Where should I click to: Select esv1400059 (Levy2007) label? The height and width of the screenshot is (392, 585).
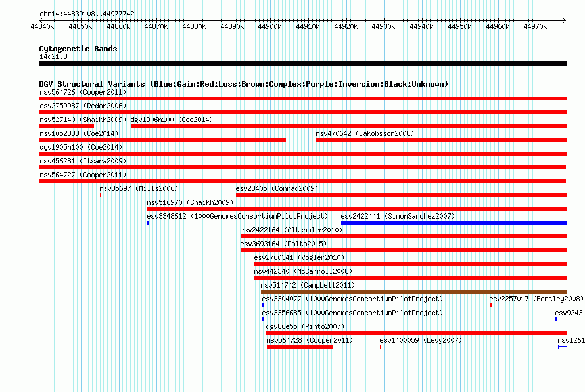(421, 340)
